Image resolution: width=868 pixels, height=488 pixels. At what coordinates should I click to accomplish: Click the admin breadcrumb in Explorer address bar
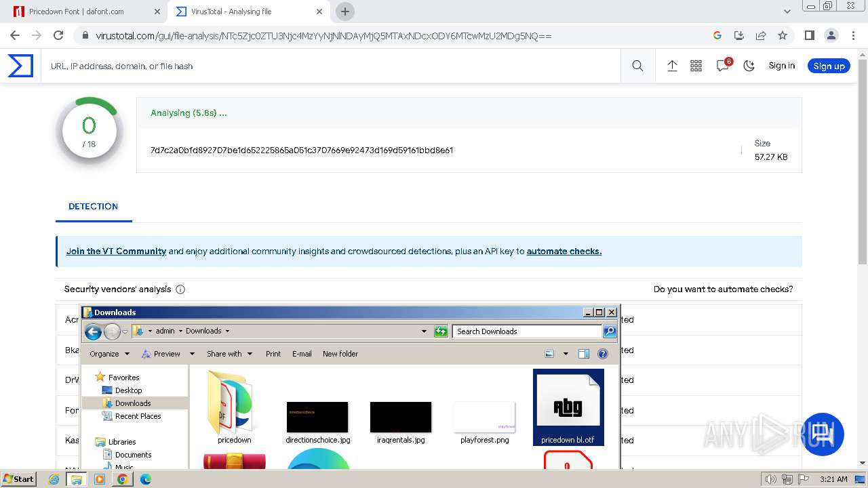point(165,331)
